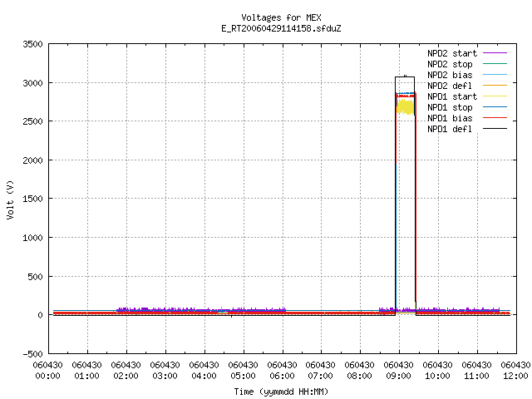Screen dimensions: 532x399
Task: Click the '060430 07:00' time tick label
Action: point(320,371)
